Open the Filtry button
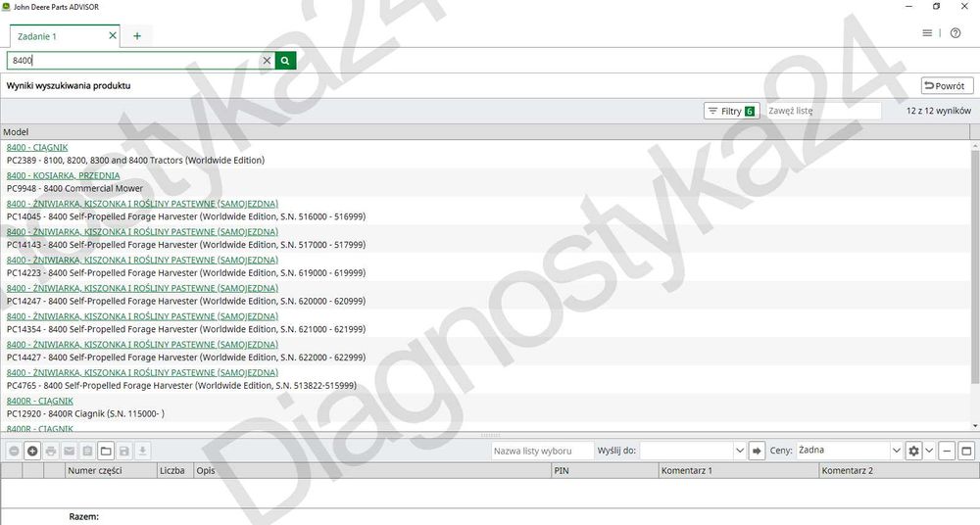 [732, 112]
